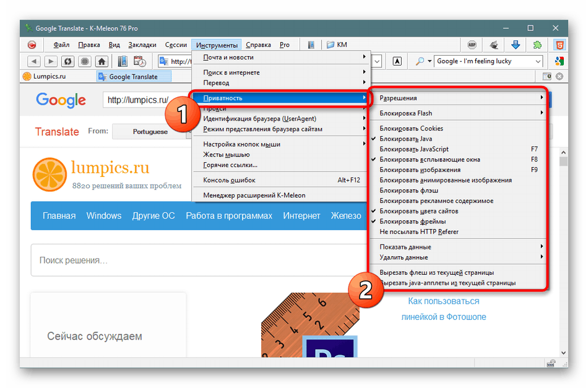Open the history calendar-clock icon
Image resolution: width=588 pixels, height=388 pixels.
point(140,61)
